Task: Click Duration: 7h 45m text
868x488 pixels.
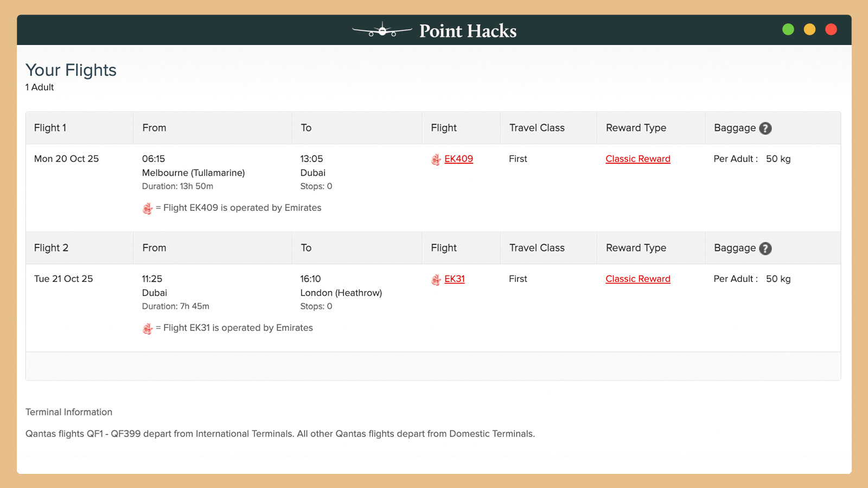Action: coord(175,306)
